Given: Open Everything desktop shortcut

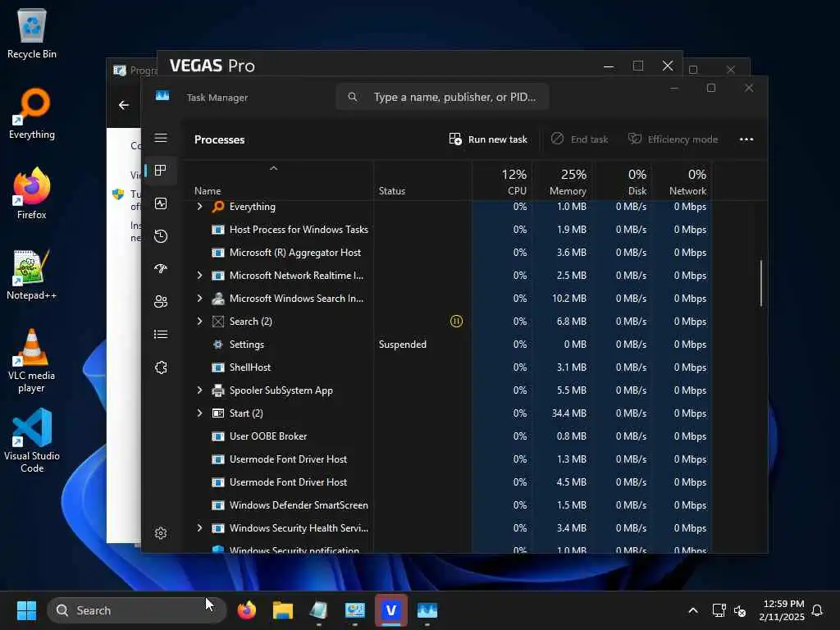Looking at the screenshot, I should (x=32, y=114).
